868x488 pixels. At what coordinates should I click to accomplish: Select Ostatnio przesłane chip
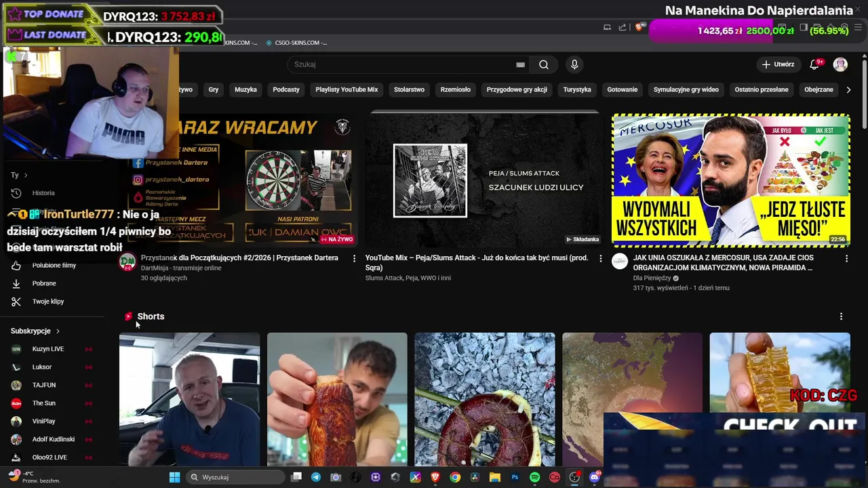click(762, 89)
